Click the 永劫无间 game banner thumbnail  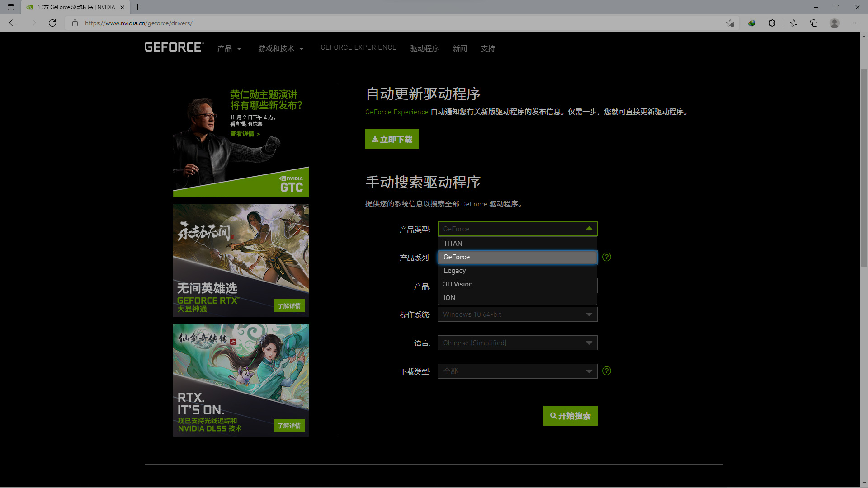coord(241,260)
